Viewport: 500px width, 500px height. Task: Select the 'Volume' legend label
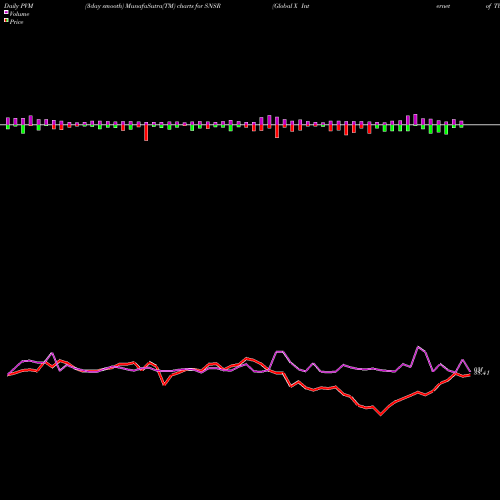coord(19,14)
